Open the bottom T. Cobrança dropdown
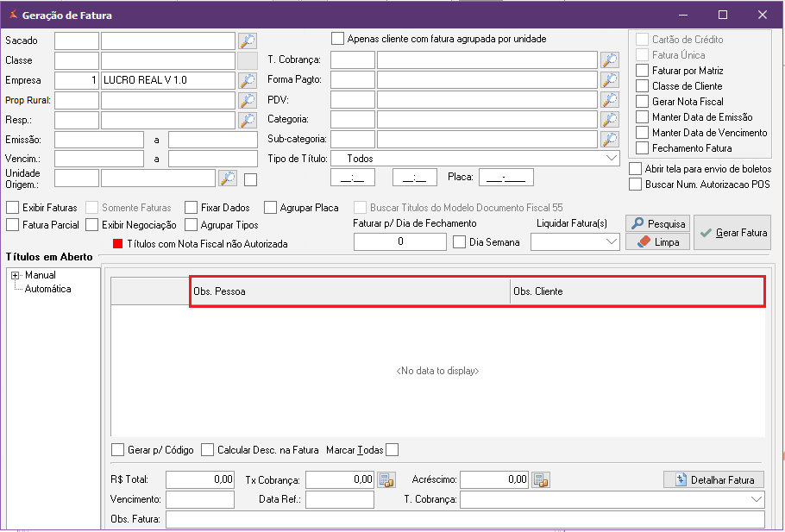Image resolution: width=785 pixels, height=532 pixels. [757, 499]
